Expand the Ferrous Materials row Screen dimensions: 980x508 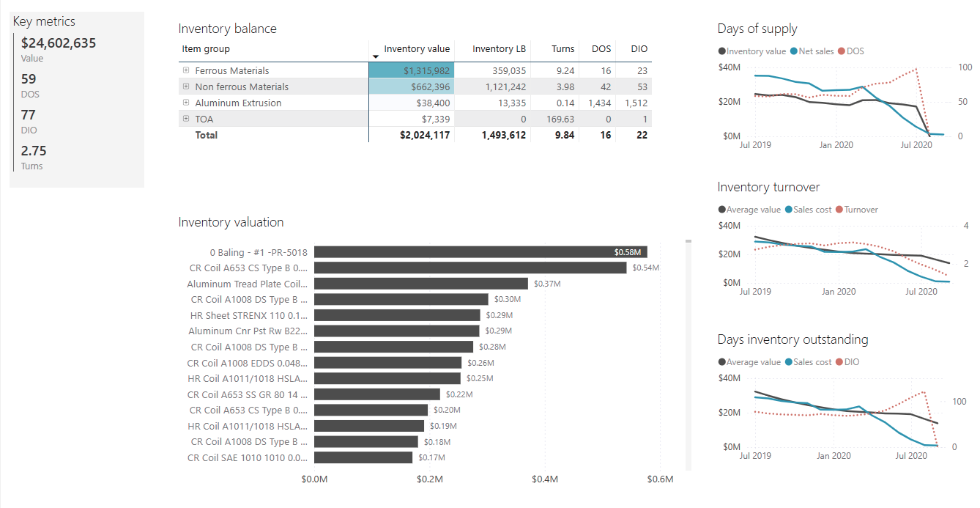[186, 70]
